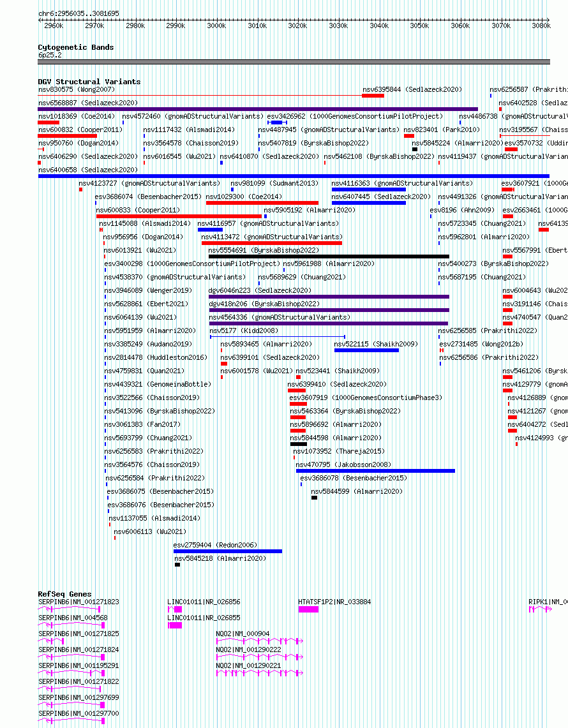The width and height of the screenshot is (568, 728).
Task: Select the SERPINB6 NM_001271823 transcript glyph
Action: [69, 609]
